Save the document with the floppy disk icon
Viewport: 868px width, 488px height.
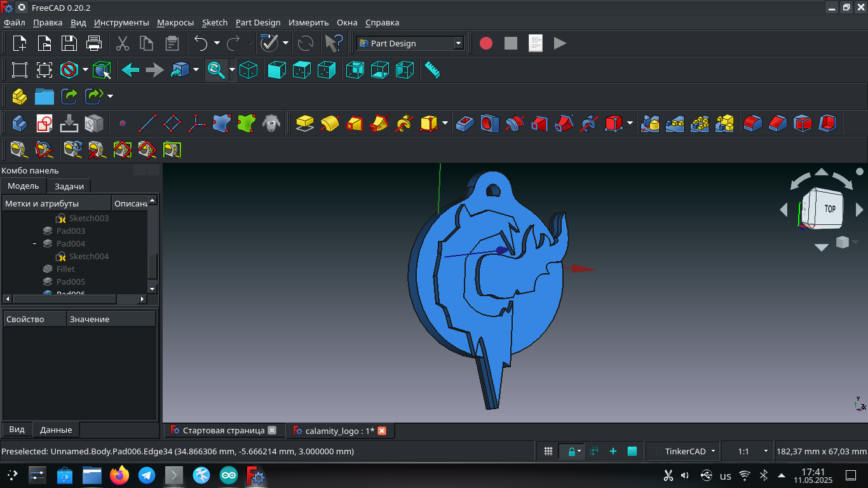69,43
